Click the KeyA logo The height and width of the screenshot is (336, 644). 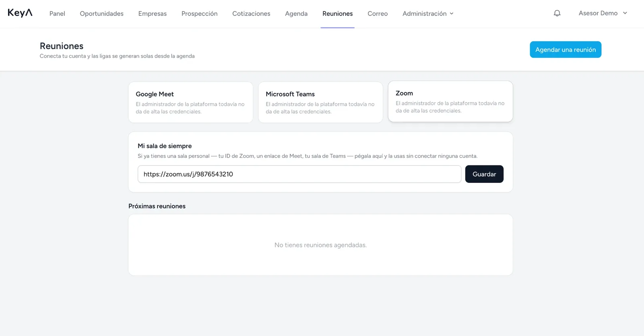20,13
